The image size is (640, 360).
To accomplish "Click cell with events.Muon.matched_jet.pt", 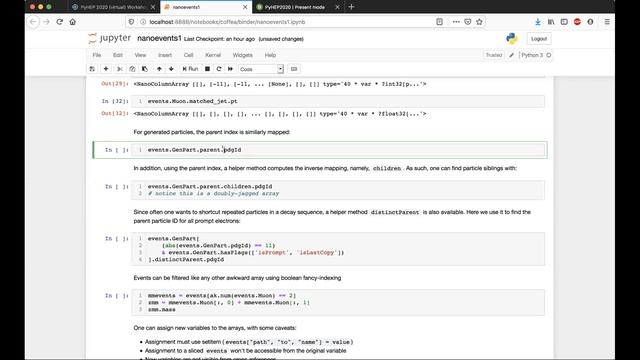I will (338, 101).
